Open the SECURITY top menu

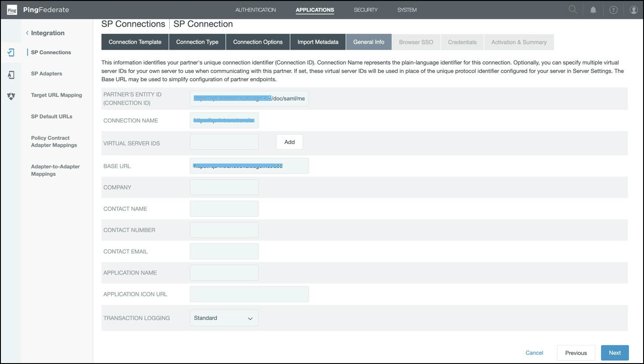click(365, 10)
